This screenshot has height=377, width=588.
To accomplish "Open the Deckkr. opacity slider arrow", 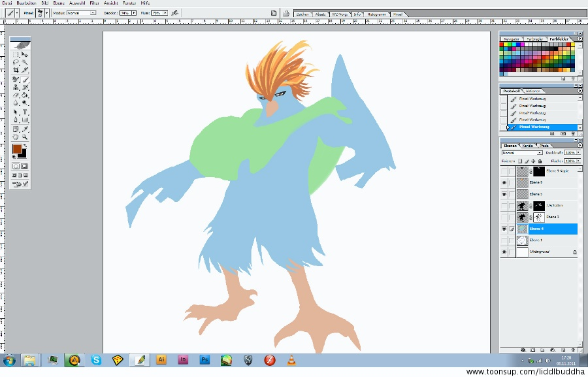I will click(x=134, y=13).
